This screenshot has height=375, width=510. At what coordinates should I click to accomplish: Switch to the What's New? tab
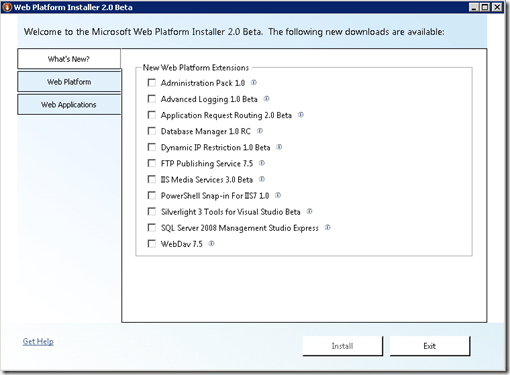point(69,59)
